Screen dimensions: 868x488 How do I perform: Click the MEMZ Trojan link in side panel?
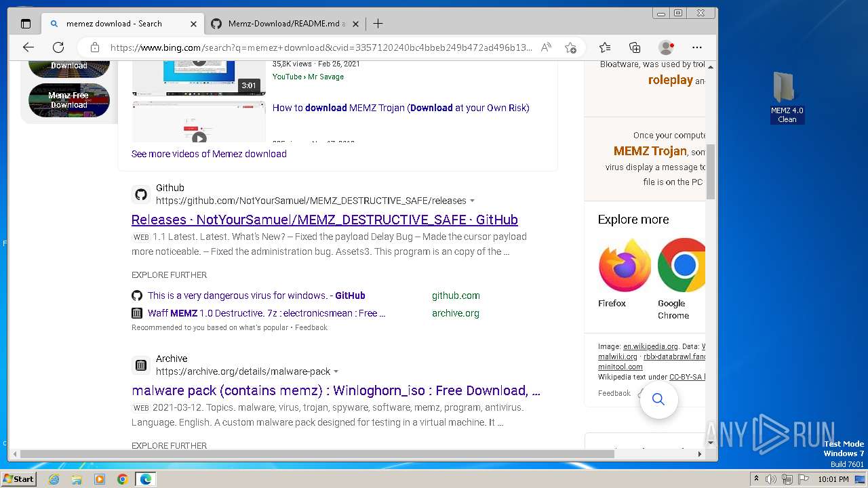650,151
